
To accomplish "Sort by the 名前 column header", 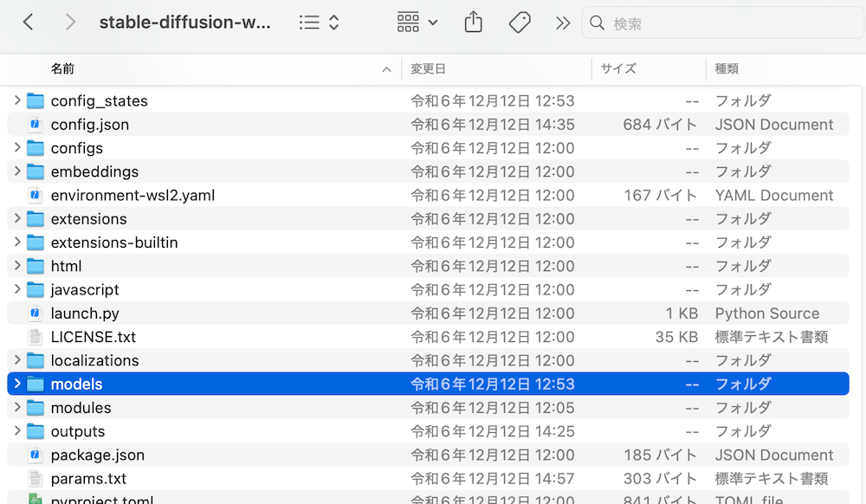I will (x=62, y=69).
